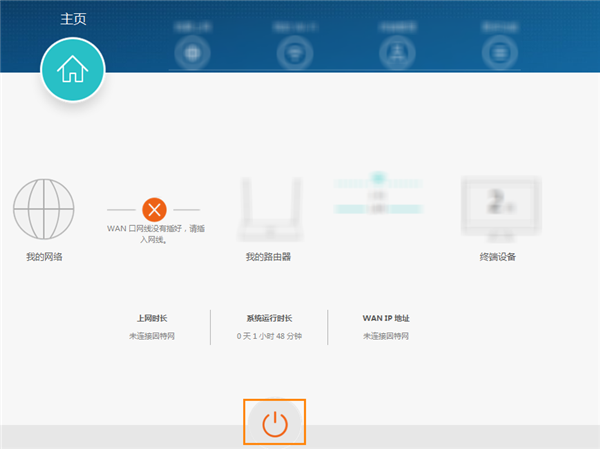Select the 主页 tab label
This screenshot has width=600, height=449.
pos(73,19)
